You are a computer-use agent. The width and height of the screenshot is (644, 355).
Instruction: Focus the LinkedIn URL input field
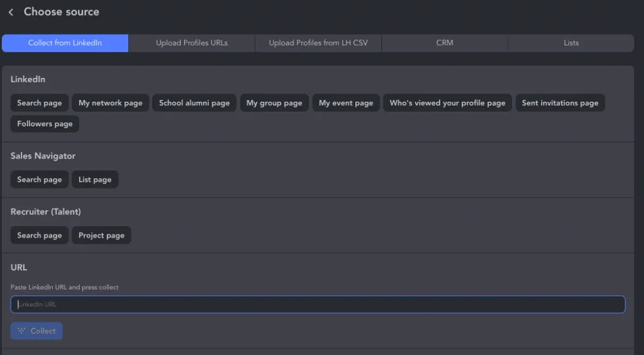[x=318, y=305]
